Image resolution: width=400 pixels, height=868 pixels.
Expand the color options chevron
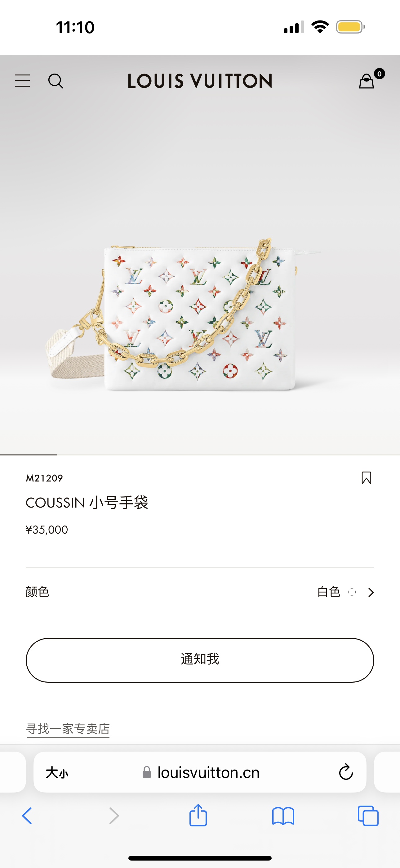click(371, 592)
